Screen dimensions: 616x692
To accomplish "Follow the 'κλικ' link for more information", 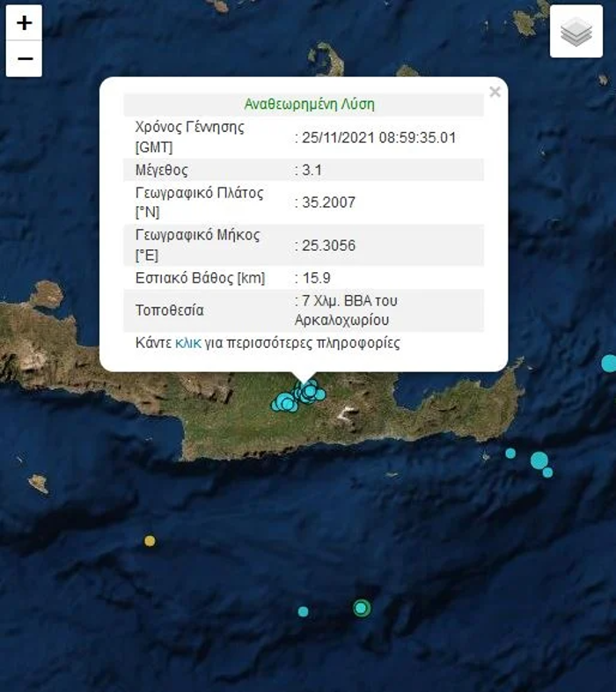I will 188,342.
